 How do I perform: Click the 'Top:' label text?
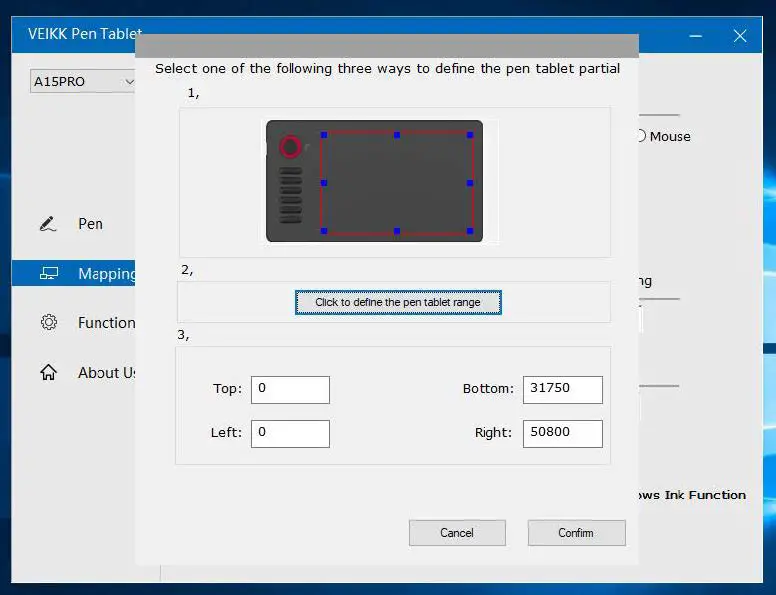point(228,389)
